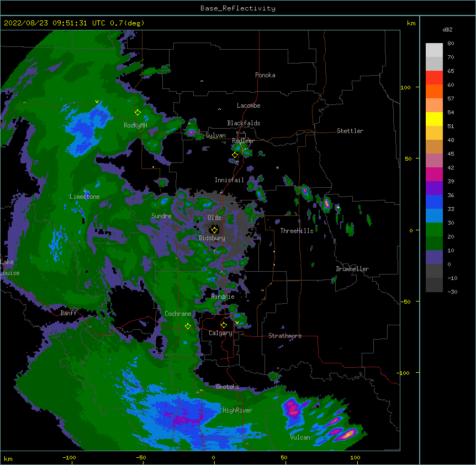476x465 pixels.
Task: Pick the magenta swatch in the dBZ legend
Action: click(x=434, y=174)
